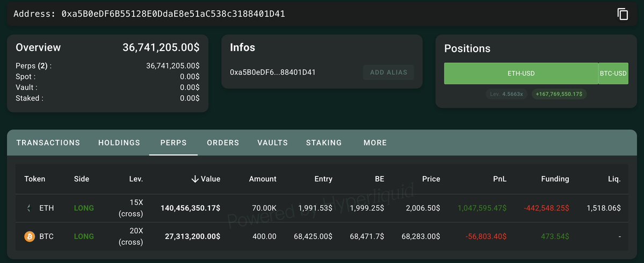Sort the table by Funding column
644x263 pixels.
coord(555,179)
